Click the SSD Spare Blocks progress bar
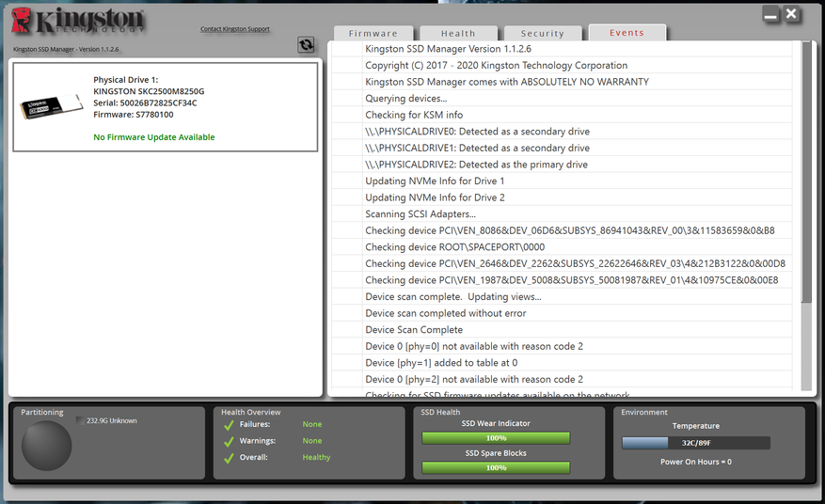Viewport: 825px width, 504px height. click(496, 467)
